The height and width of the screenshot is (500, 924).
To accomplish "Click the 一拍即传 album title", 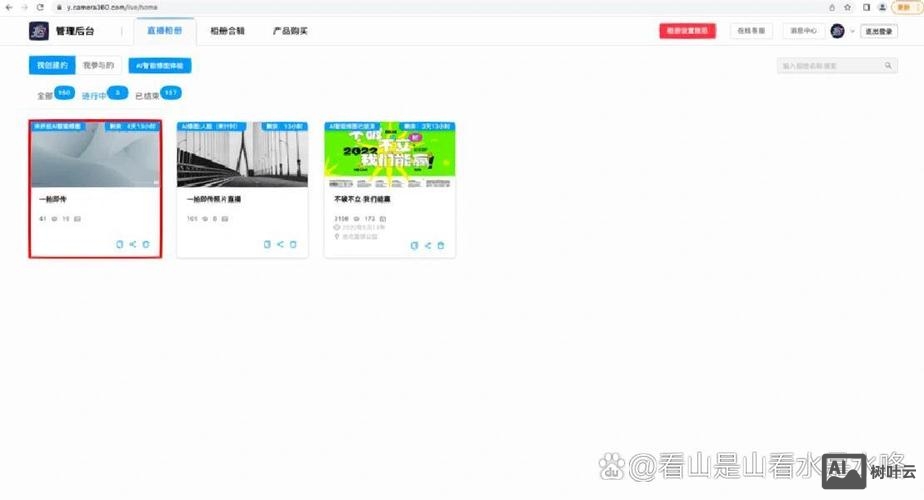I will pyautogui.click(x=52, y=199).
